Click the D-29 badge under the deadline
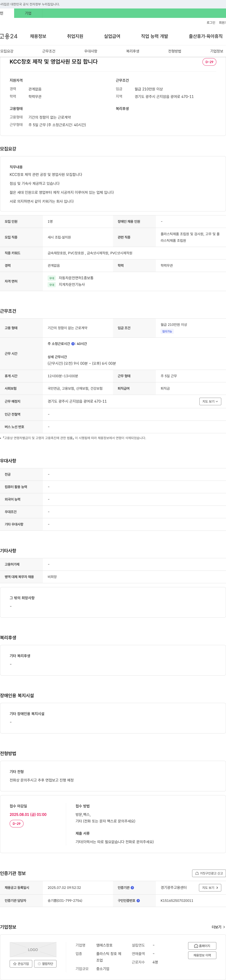226x980 pixels. point(16,824)
